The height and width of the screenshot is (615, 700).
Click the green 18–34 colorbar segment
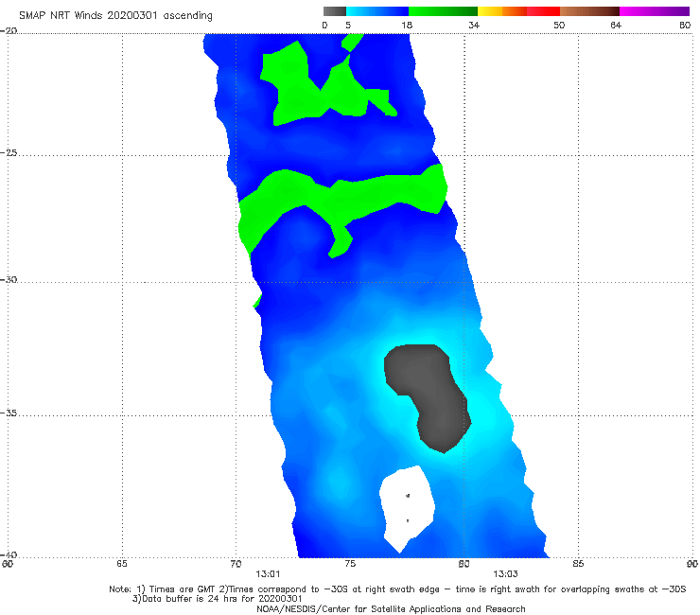pos(444,11)
